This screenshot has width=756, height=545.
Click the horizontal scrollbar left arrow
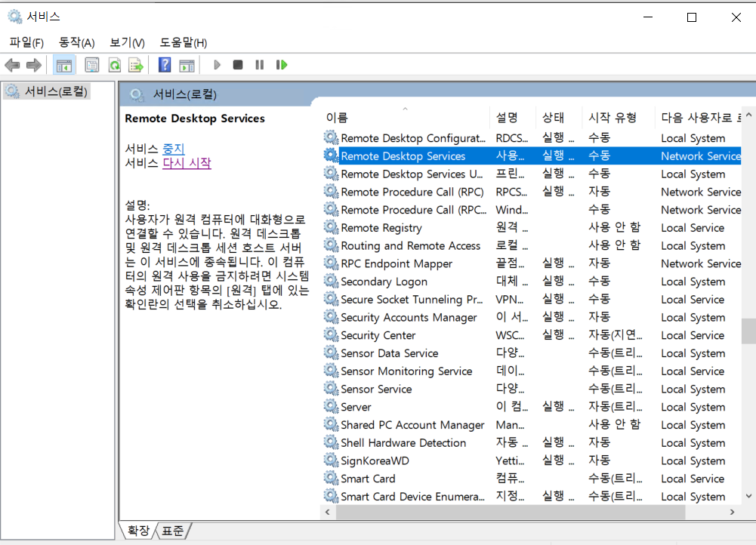pos(328,512)
